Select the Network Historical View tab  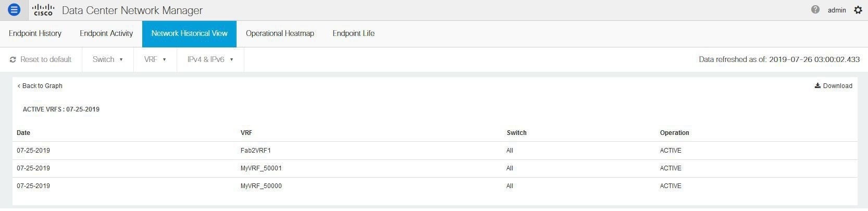coord(189,33)
